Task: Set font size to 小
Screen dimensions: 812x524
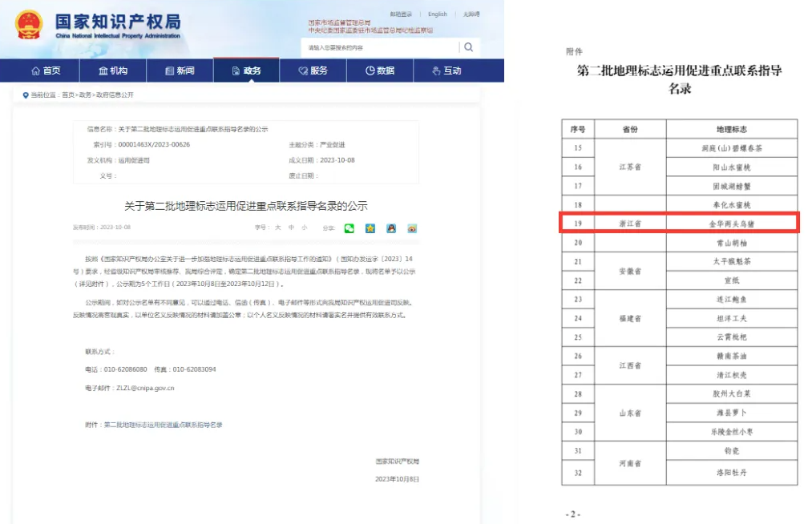Action: tap(305, 228)
